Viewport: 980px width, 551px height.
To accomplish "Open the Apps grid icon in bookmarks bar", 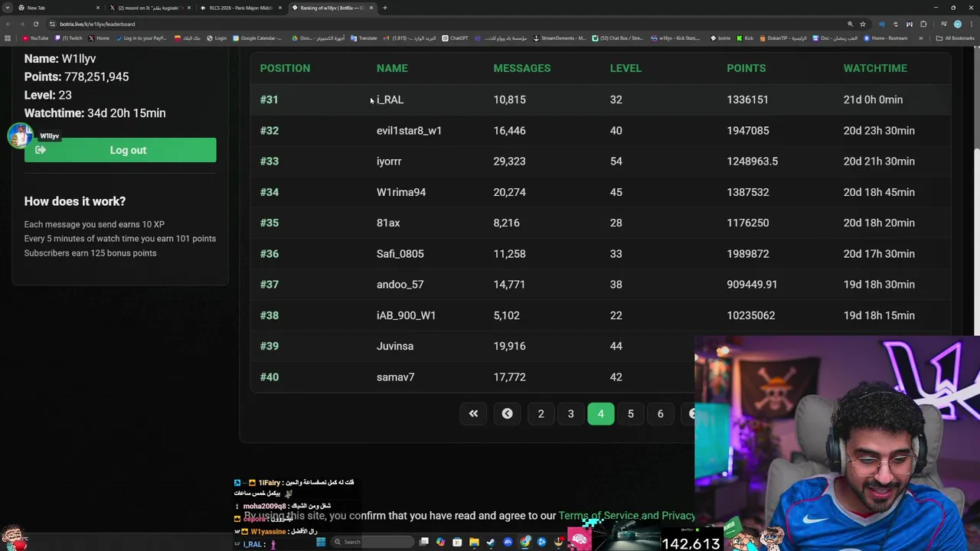I will click(8, 38).
